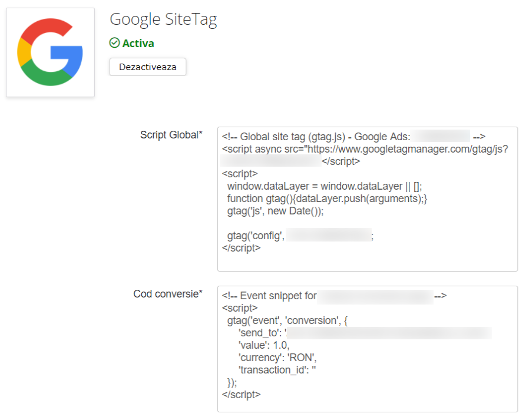Click the Cod conversie* field label
Image resolution: width=529 pixels, height=420 pixels.
click(x=168, y=294)
